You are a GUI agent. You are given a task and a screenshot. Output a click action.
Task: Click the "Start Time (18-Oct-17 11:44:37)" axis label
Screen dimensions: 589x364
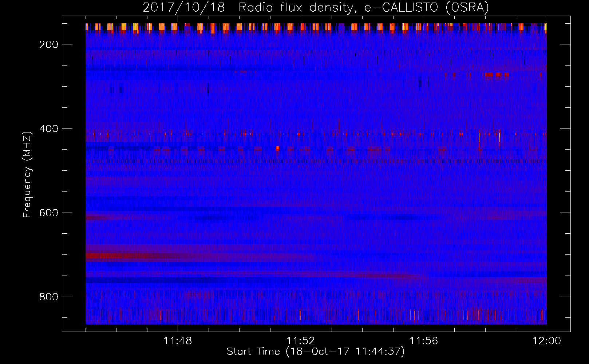(x=316, y=352)
